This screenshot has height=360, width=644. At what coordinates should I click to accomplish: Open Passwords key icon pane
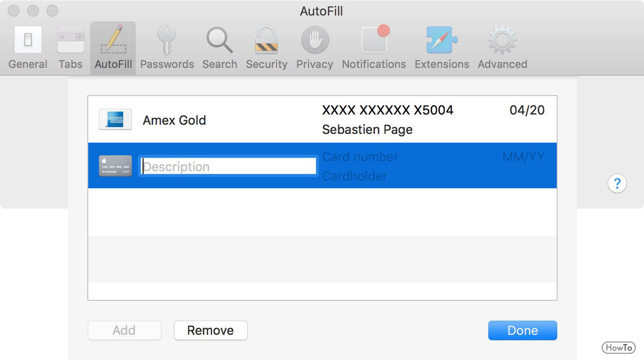[x=167, y=48]
